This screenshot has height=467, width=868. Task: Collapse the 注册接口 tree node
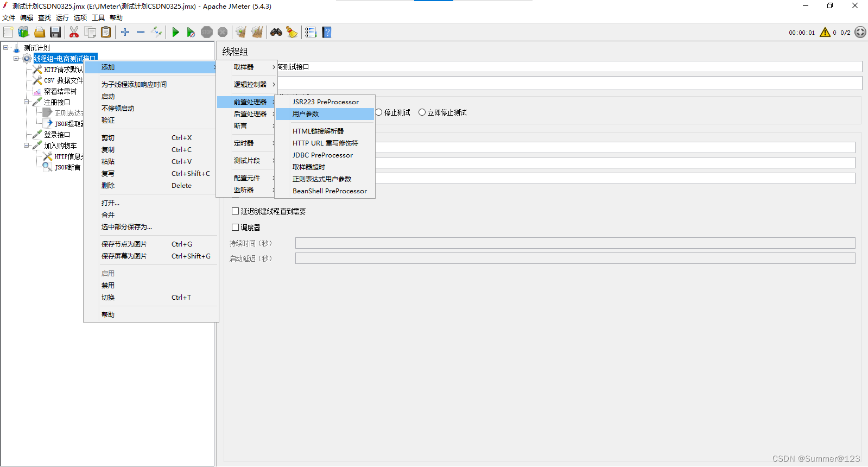(x=27, y=102)
